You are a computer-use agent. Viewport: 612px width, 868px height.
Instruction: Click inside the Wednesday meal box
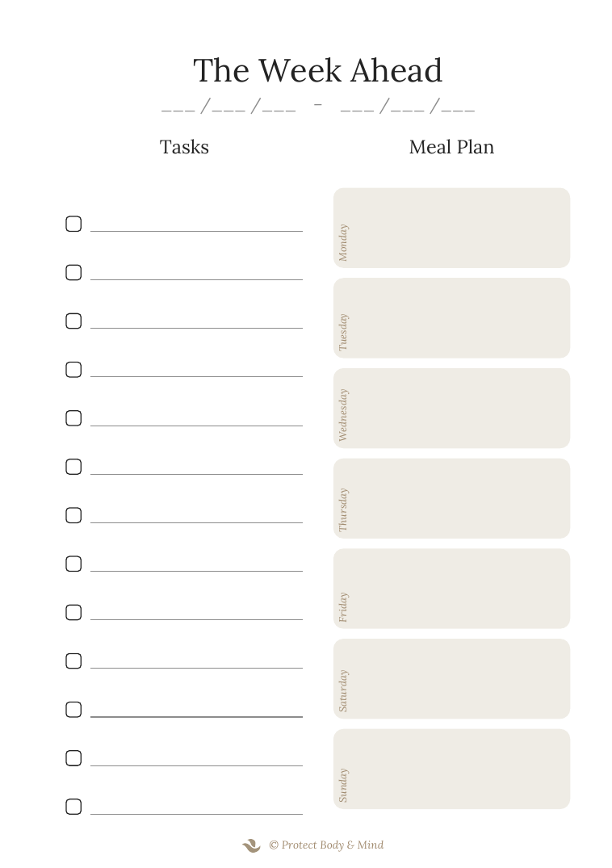451,409
